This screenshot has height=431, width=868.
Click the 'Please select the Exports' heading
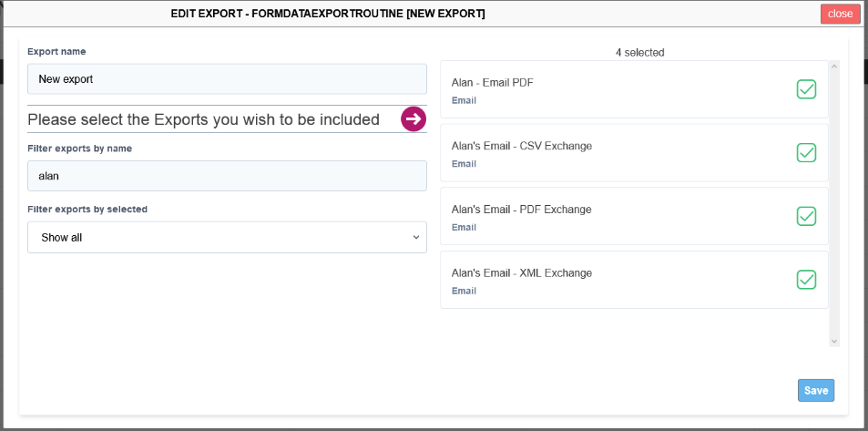click(204, 119)
